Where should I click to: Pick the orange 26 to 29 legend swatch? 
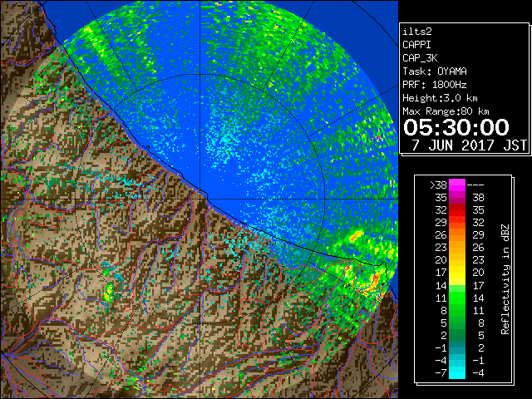coord(457,235)
